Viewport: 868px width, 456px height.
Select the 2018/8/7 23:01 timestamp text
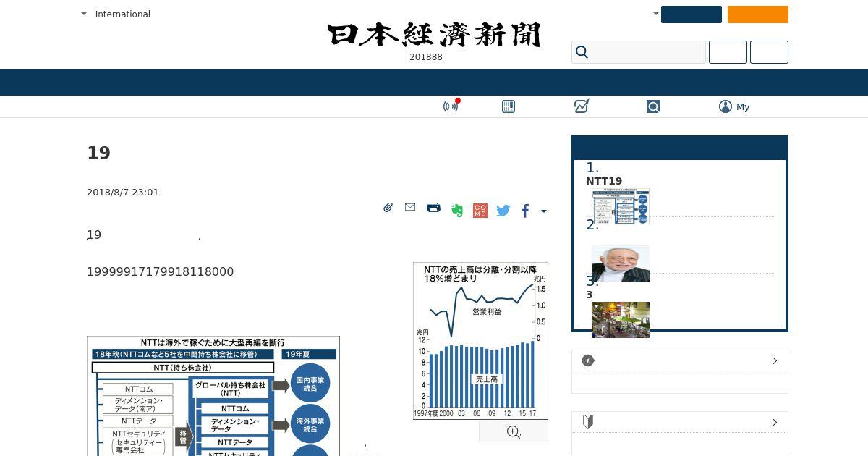(x=123, y=192)
